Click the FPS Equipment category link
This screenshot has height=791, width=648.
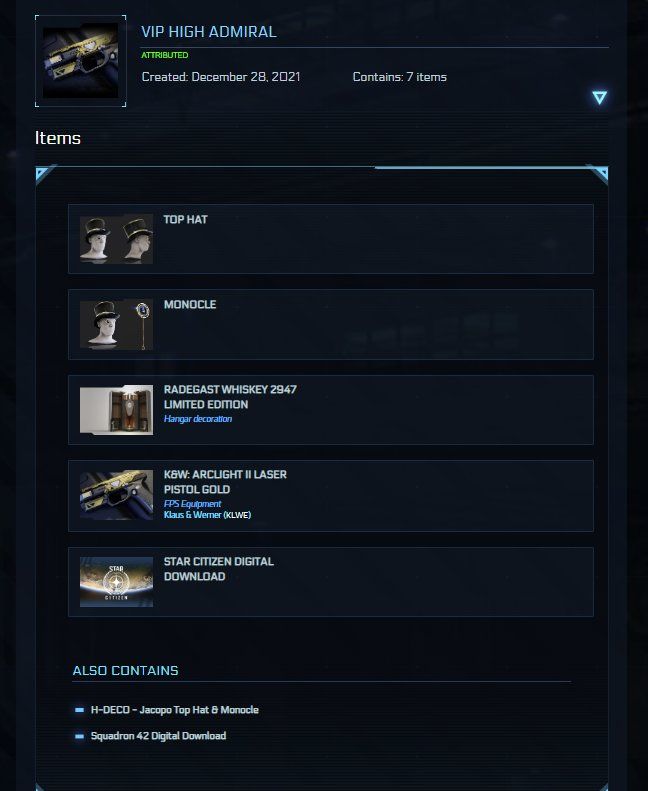point(193,504)
